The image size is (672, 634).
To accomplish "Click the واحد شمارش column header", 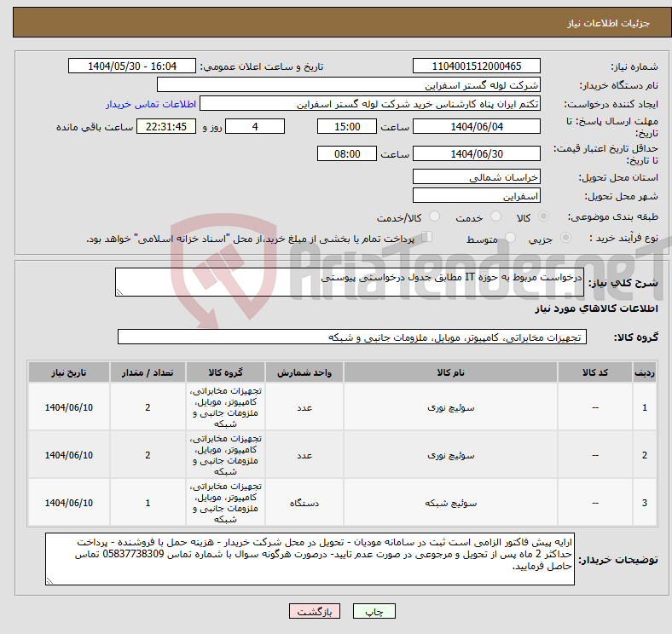I will click(304, 372).
